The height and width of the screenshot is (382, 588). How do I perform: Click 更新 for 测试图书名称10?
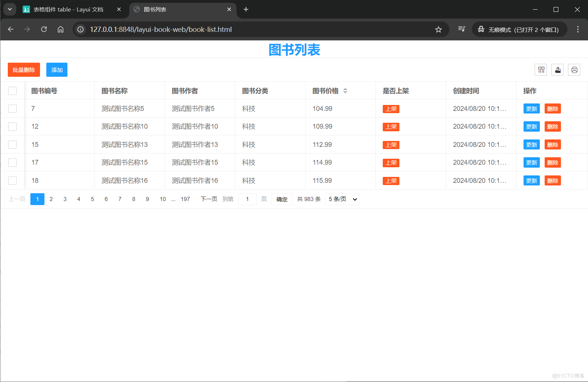(x=531, y=126)
